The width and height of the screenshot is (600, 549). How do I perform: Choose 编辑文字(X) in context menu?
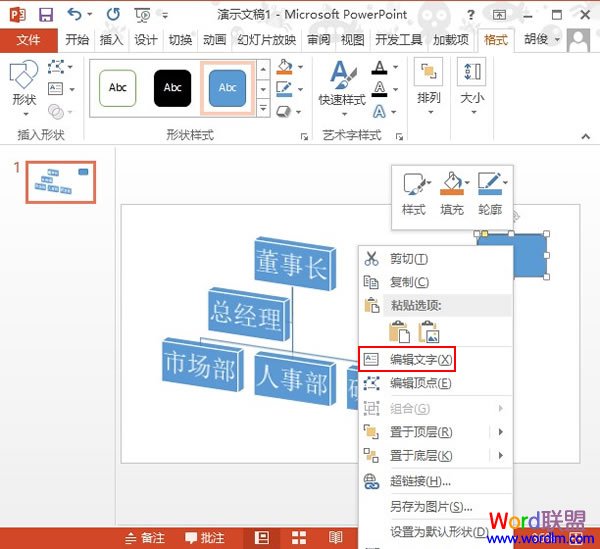coord(435,360)
